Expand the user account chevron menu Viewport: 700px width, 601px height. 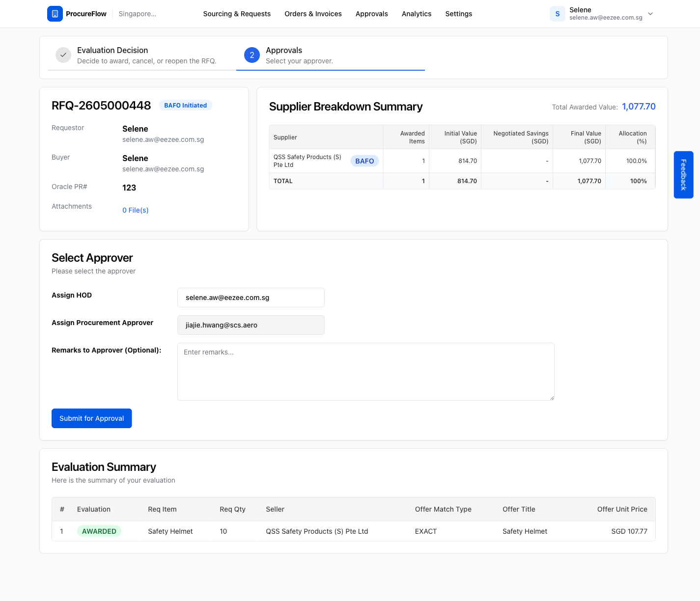tap(650, 14)
